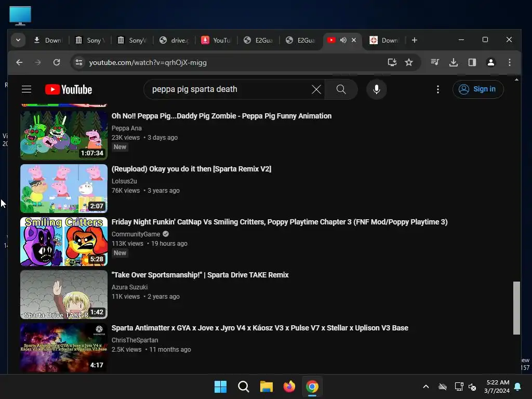Image resolution: width=532 pixels, height=399 pixels.
Task: Visit Lolsus2u channel
Action: click(x=124, y=181)
